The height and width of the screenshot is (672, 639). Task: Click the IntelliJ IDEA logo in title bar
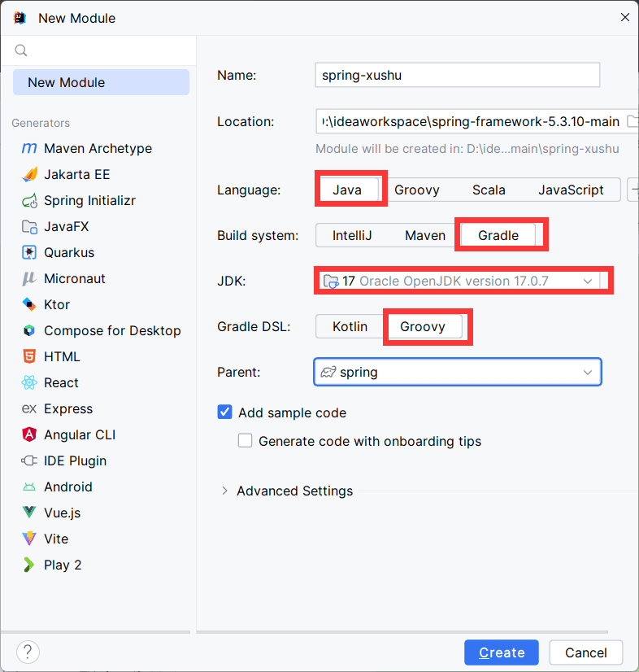[20, 18]
